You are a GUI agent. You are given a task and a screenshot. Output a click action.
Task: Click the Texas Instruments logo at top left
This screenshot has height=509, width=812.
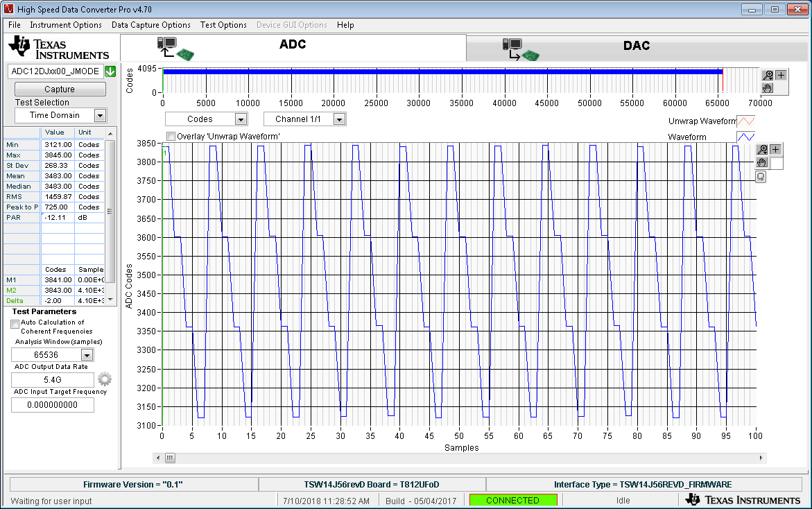58,48
